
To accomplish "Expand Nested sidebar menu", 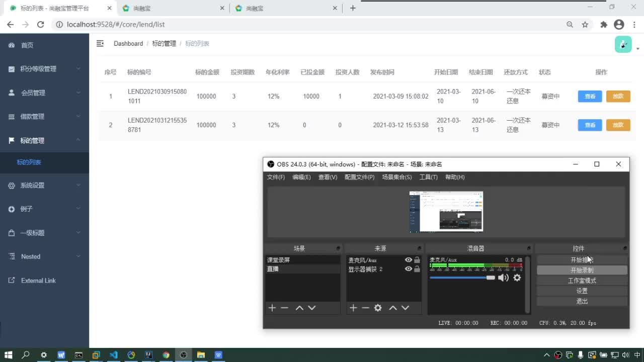I will pyautogui.click(x=44, y=256).
